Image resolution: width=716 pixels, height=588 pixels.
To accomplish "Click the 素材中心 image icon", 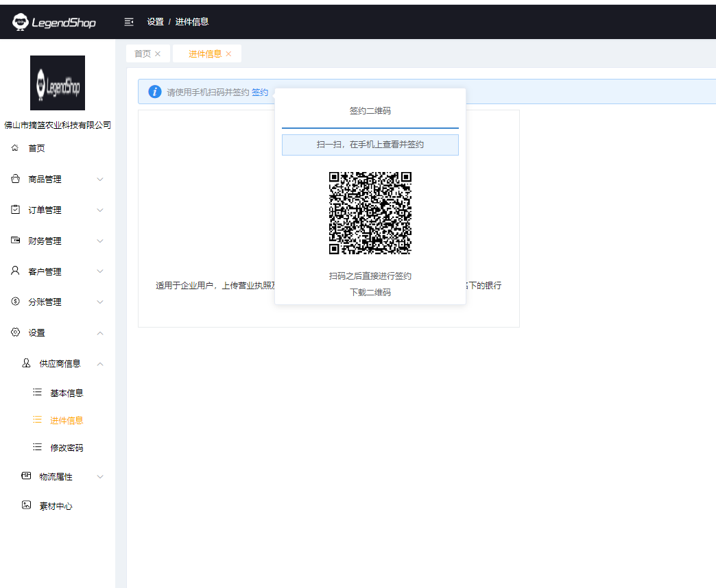I will click(26, 506).
